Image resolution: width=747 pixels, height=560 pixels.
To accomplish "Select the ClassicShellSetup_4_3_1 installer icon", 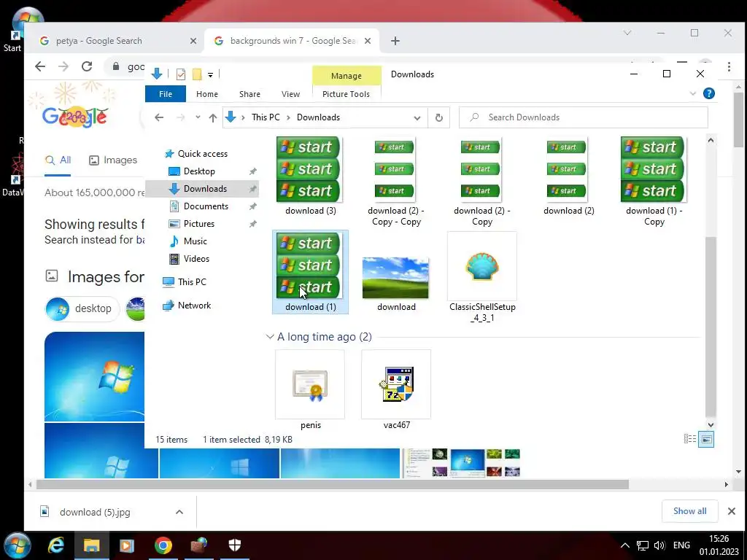I will tap(482, 267).
